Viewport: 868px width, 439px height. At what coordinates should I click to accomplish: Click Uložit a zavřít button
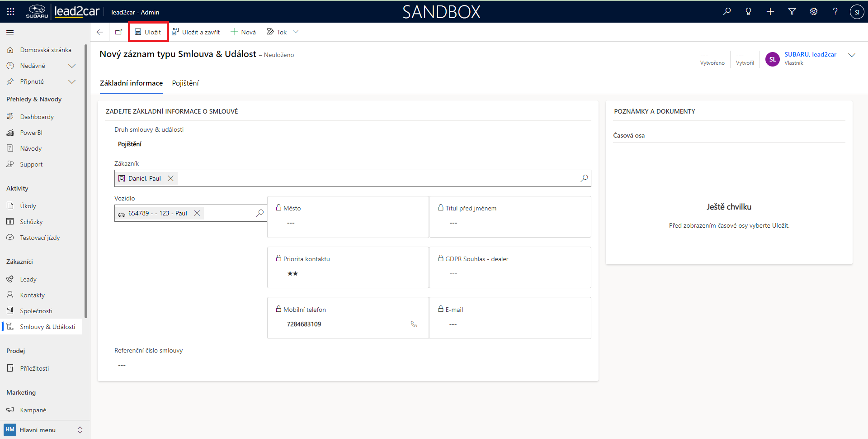(196, 32)
